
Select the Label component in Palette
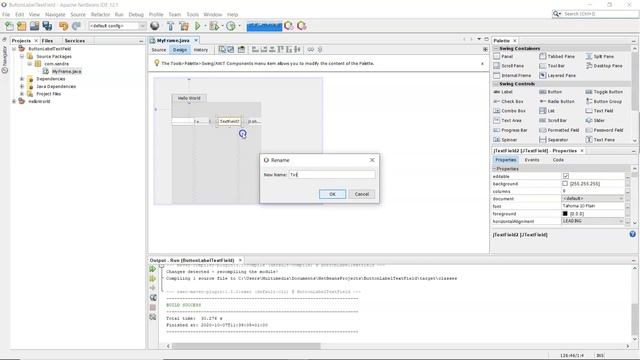tap(503, 92)
